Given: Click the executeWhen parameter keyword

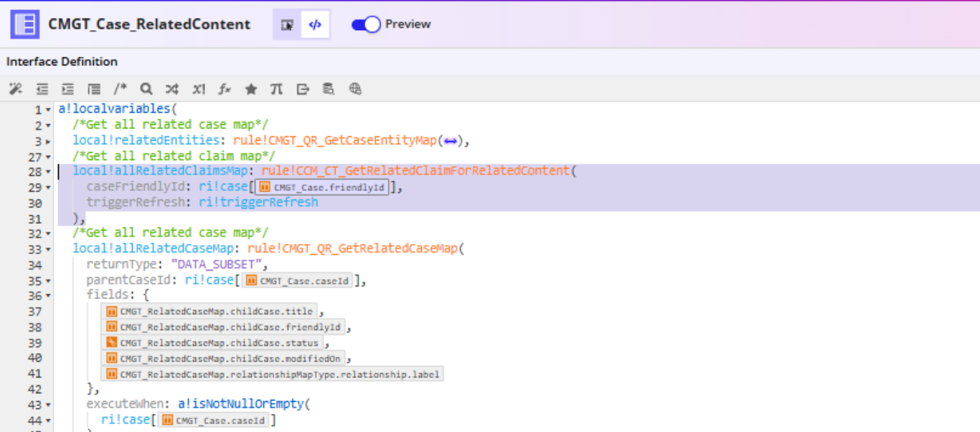Looking at the screenshot, I should pos(126,404).
